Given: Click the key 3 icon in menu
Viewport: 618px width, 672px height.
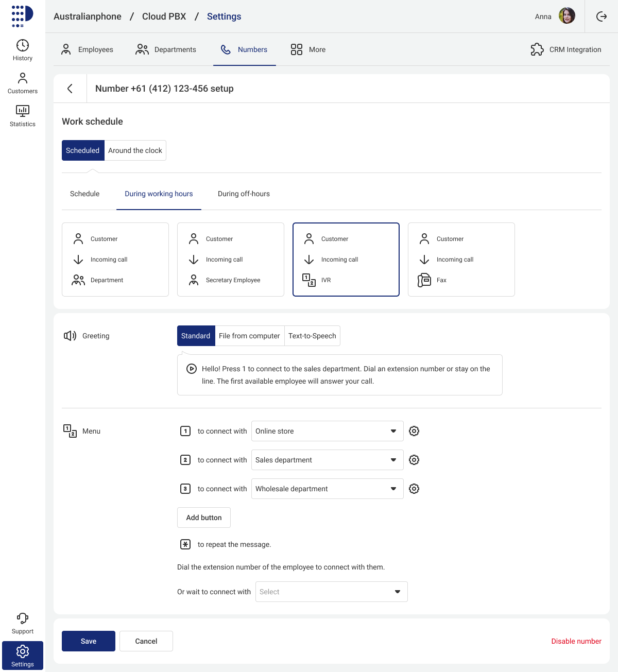Looking at the screenshot, I should (185, 489).
